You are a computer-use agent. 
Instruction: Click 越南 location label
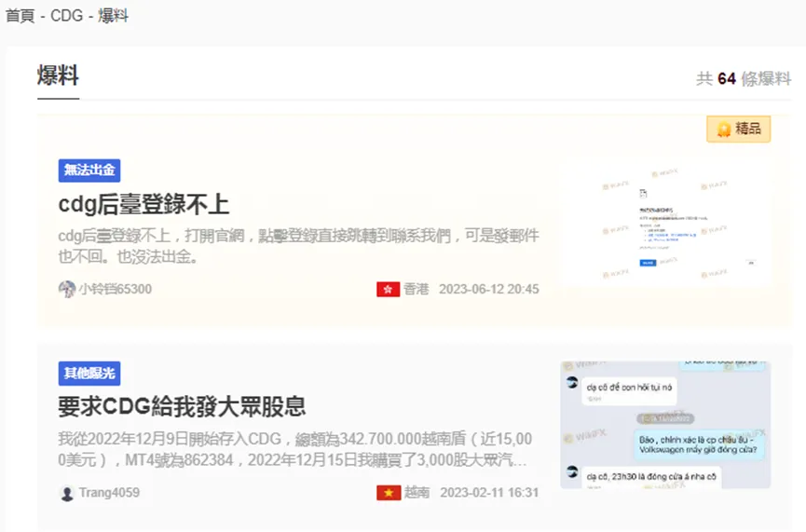417,493
